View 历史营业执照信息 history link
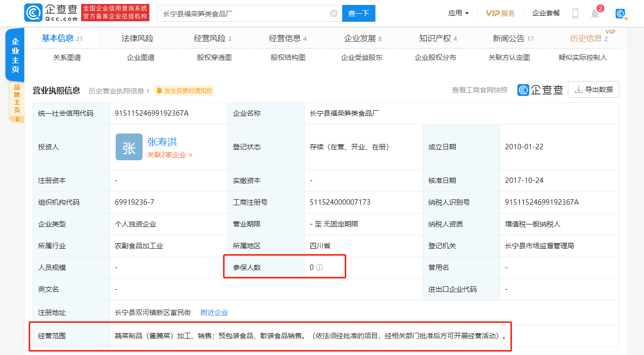Screen dimensions: 644x355 tap(119, 91)
